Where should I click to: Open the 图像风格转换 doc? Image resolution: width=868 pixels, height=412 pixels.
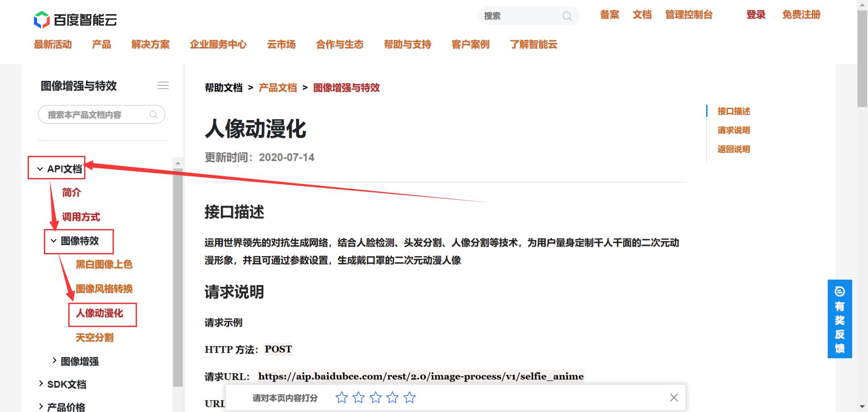(x=104, y=289)
